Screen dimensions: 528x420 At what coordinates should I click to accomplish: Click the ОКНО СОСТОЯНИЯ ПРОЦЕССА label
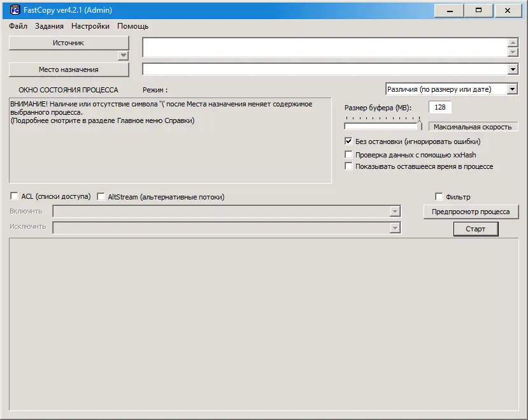[x=68, y=90]
